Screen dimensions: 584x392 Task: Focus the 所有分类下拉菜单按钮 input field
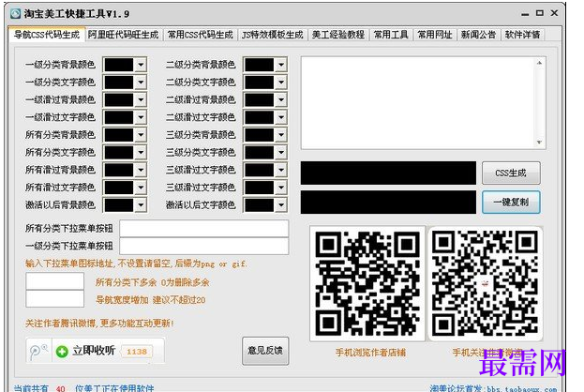point(203,229)
